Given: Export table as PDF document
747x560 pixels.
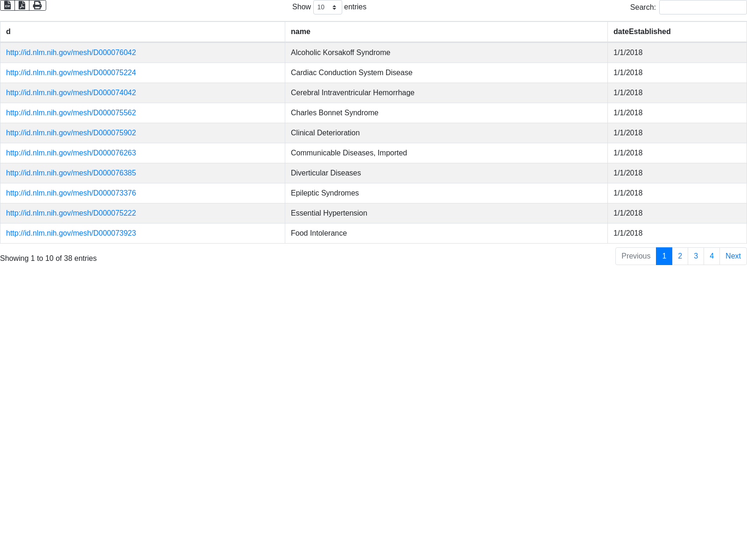Looking at the screenshot, I should (22, 5).
